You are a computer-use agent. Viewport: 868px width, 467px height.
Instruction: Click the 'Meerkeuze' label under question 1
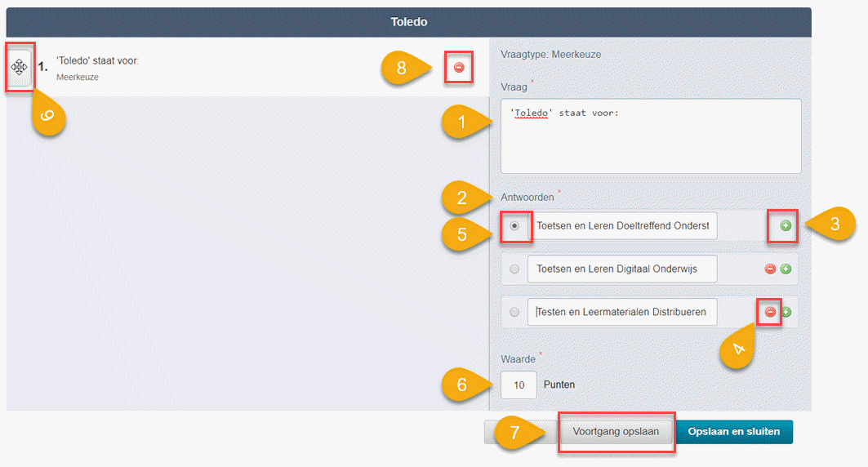tap(78, 77)
